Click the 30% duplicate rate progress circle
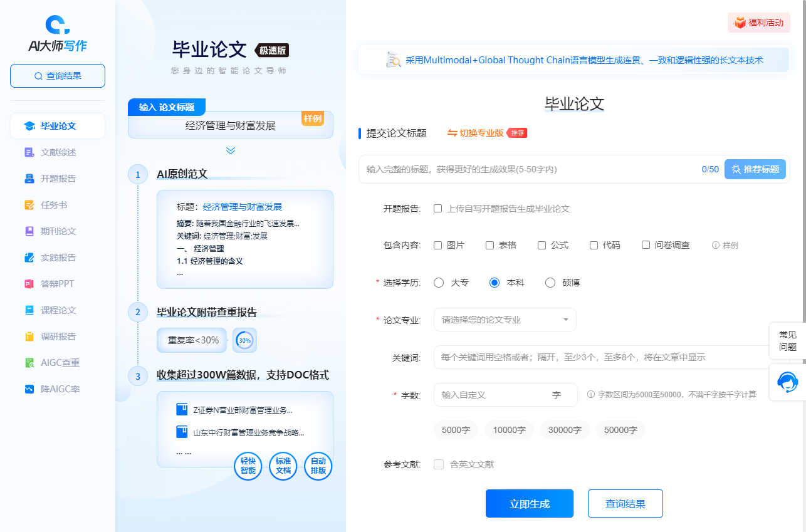806x532 pixels. pyautogui.click(x=244, y=340)
